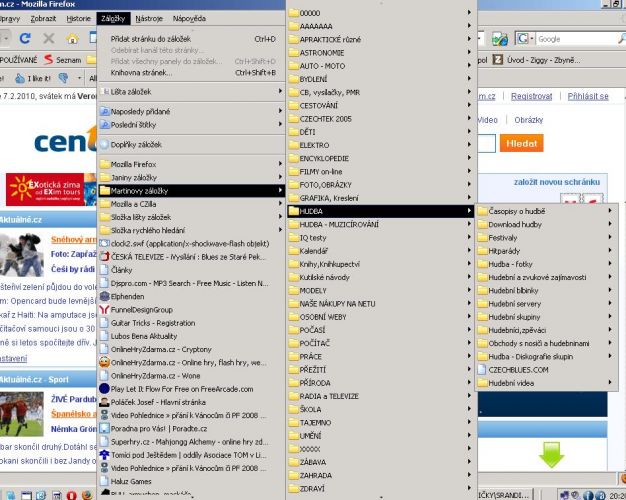Open Úvod - Ziggy bookmark in toolbar
This screenshot has width=626, height=500.
click(537, 60)
